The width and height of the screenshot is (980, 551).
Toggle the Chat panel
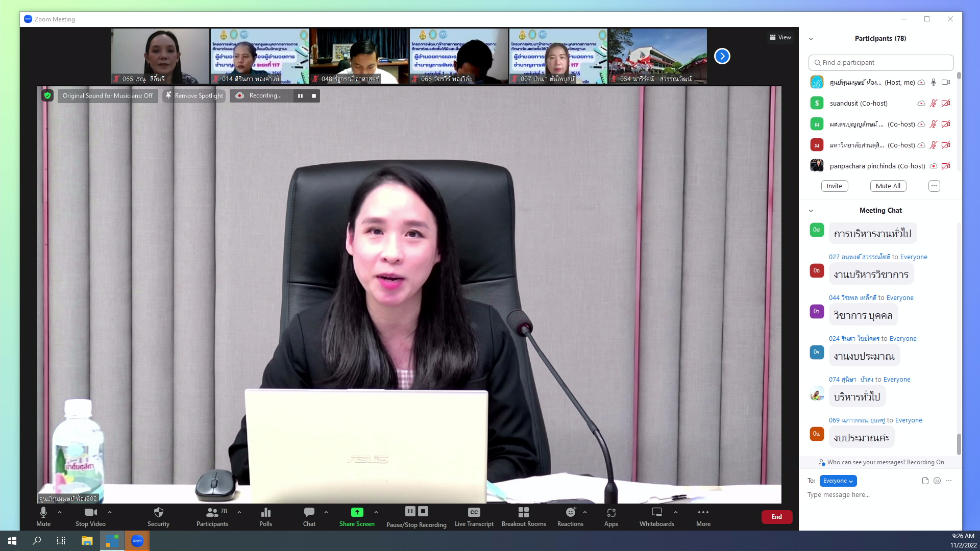point(309,516)
